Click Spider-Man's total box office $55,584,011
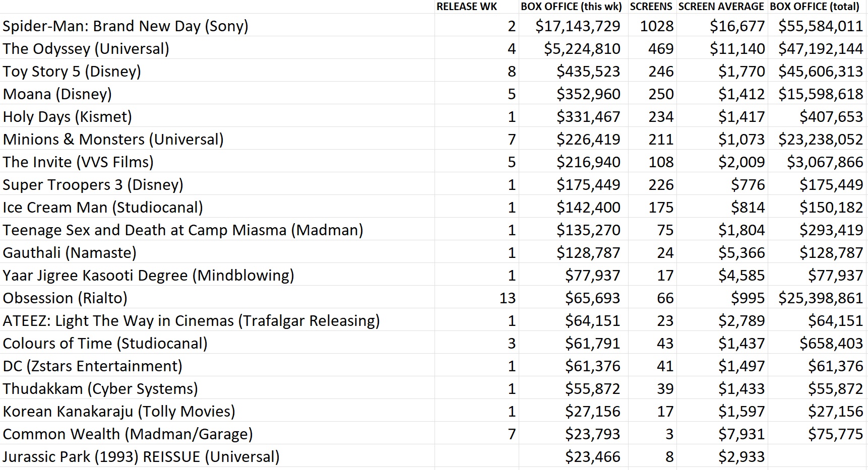The height and width of the screenshot is (470, 868). point(821,26)
